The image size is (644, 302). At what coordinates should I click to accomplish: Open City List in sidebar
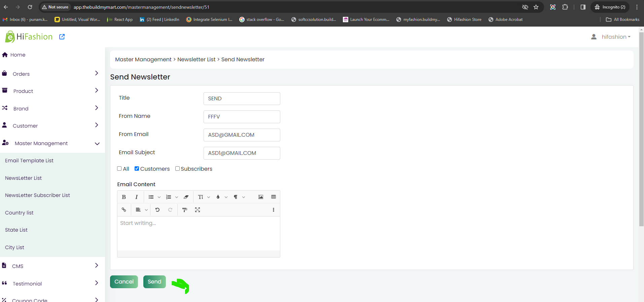14,247
